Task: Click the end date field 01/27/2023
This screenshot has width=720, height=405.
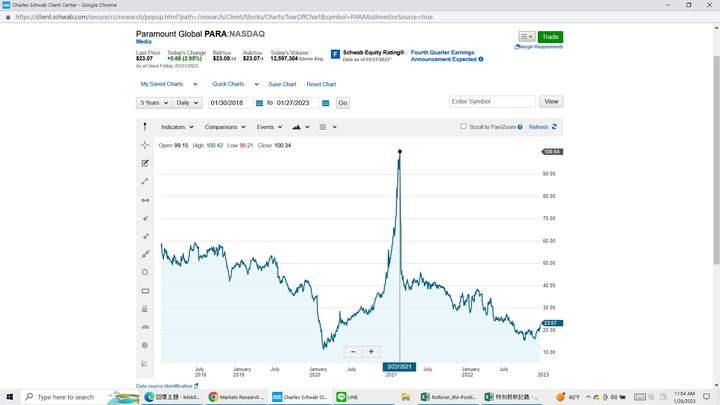Action: click(x=297, y=103)
